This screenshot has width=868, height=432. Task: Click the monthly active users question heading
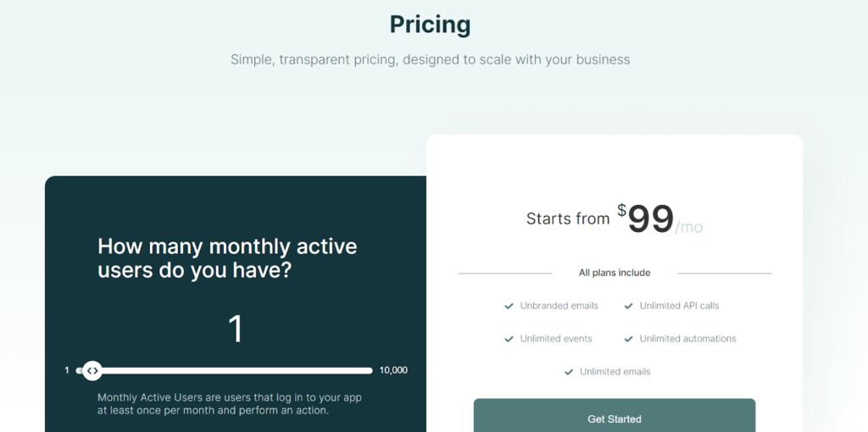227,258
